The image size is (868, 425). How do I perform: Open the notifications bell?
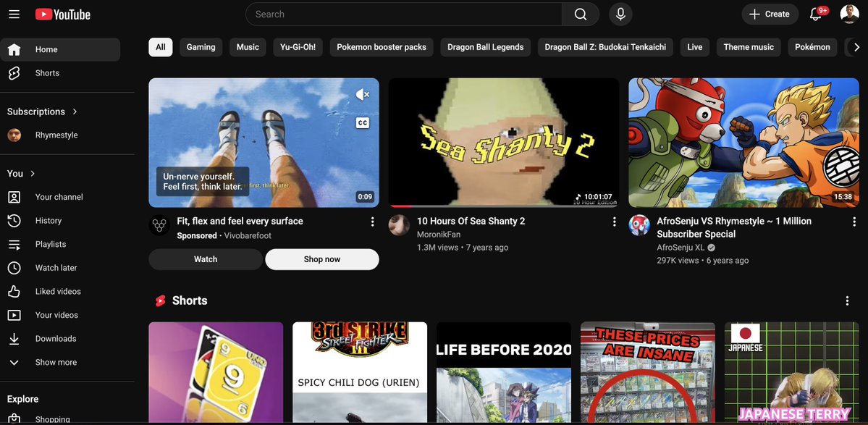[816, 14]
